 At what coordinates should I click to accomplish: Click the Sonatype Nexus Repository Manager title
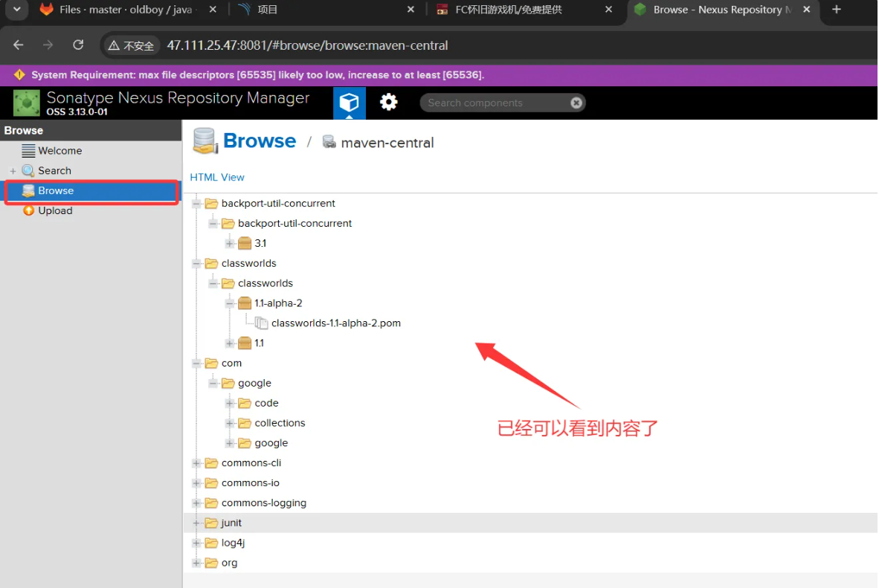[178, 97]
